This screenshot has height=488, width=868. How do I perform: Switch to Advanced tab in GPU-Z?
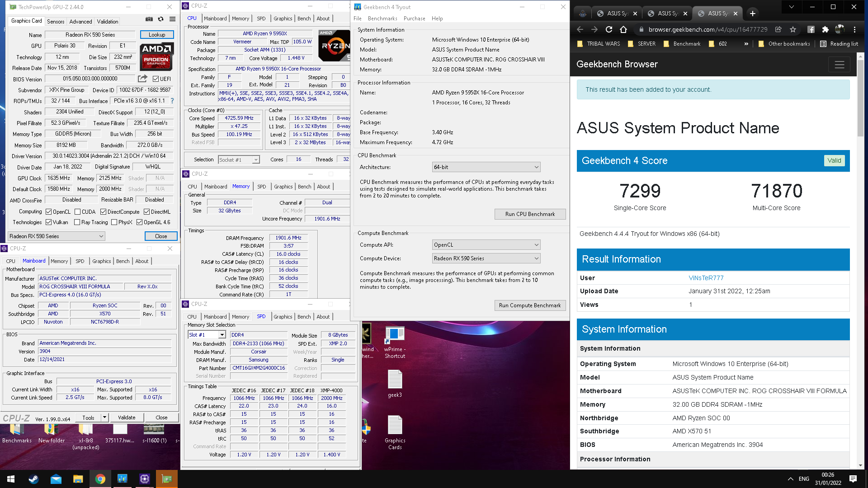(80, 21)
